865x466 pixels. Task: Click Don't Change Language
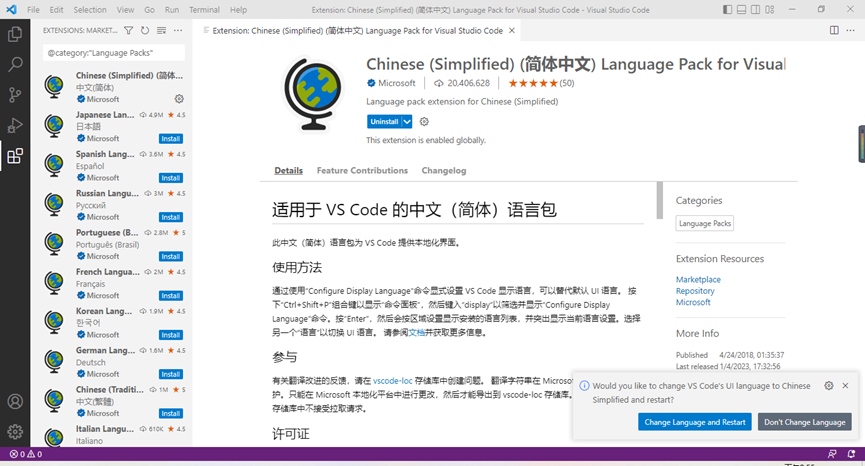[x=804, y=422]
